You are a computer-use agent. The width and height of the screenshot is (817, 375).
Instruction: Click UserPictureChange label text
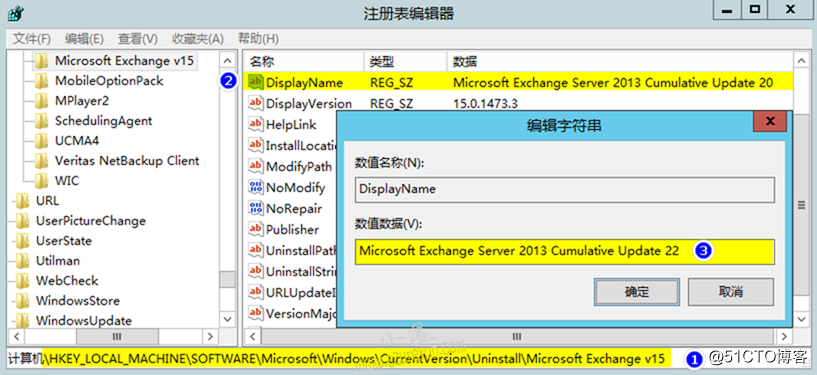pyautogui.click(x=91, y=221)
